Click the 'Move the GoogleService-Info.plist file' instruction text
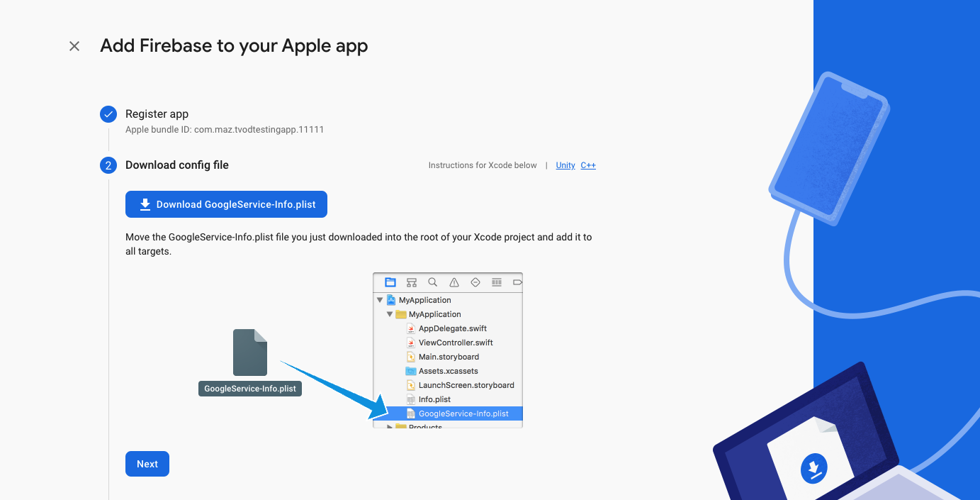 click(x=359, y=244)
